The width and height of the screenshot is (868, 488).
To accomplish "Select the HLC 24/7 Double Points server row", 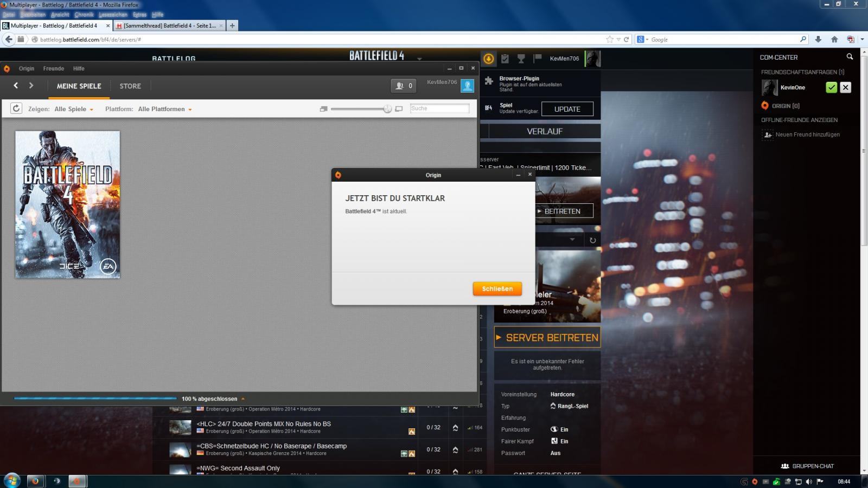I will pos(318,427).
